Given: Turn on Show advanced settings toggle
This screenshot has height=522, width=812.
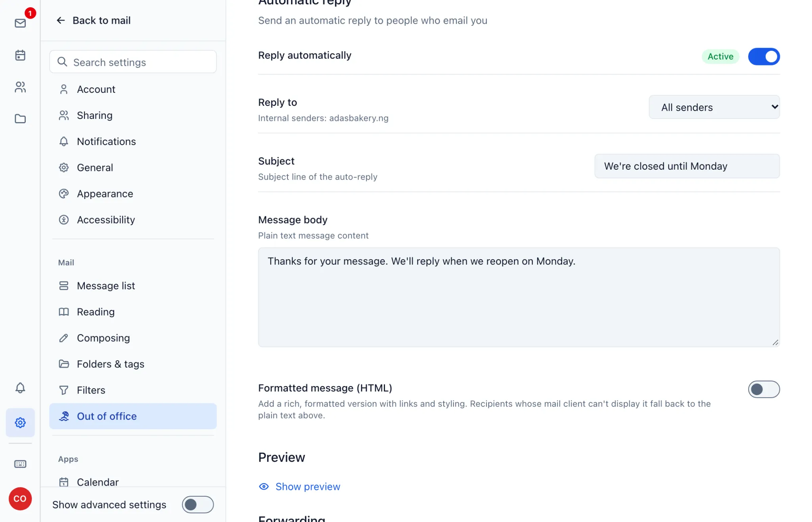Looking at the screenshot, I should click(x=198, y=505).
